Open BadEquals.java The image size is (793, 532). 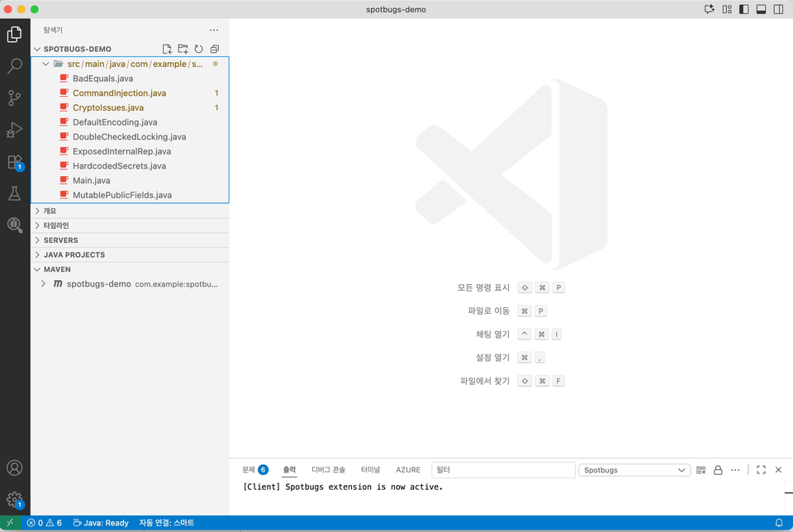click(x=130, y=78)
